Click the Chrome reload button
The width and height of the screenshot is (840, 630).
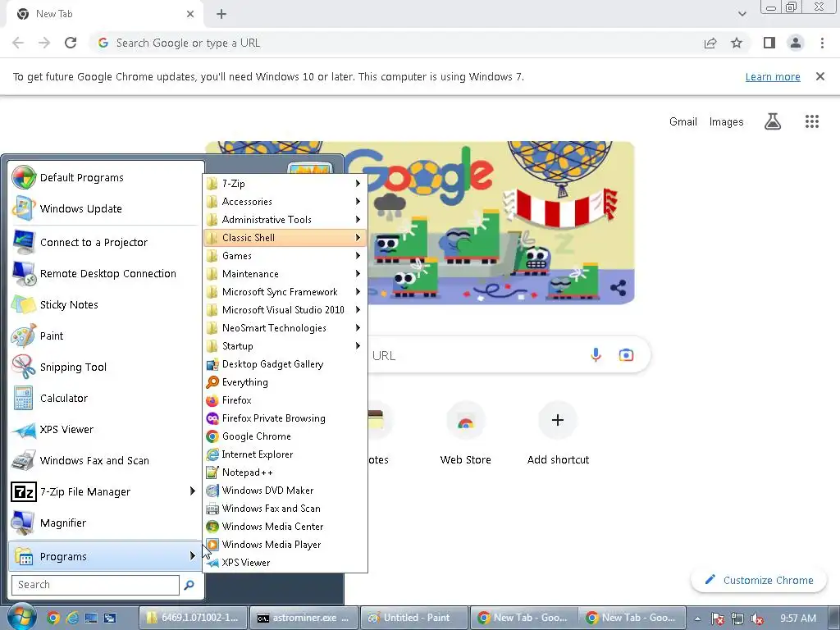[71, 43]
